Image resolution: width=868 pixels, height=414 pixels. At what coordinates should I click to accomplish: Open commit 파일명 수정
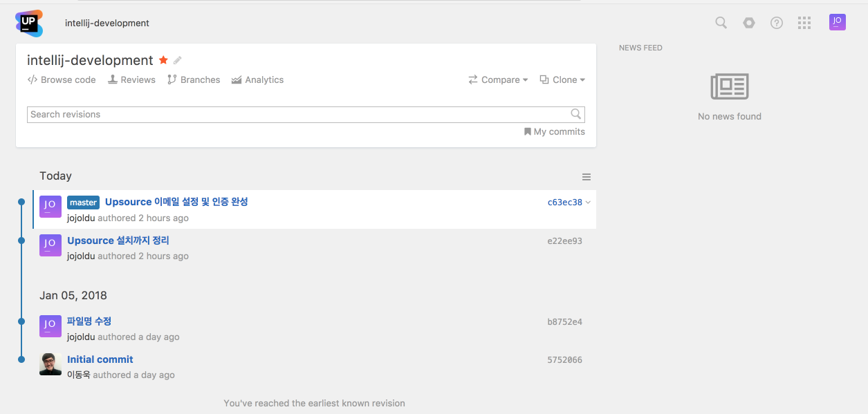tap(89, 321)
